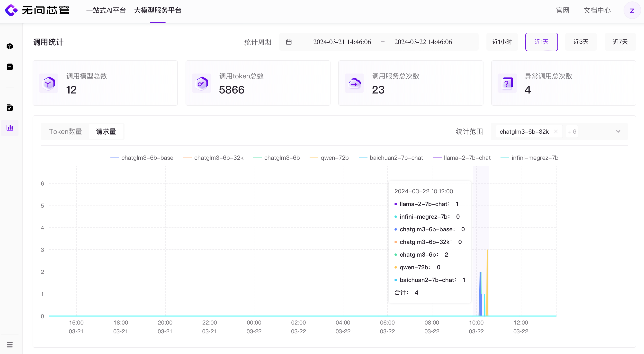Viewport: 644px width, 354px height.
Task: Expand the 统计范围 dropdown arrow
Action: coord(618,132)
